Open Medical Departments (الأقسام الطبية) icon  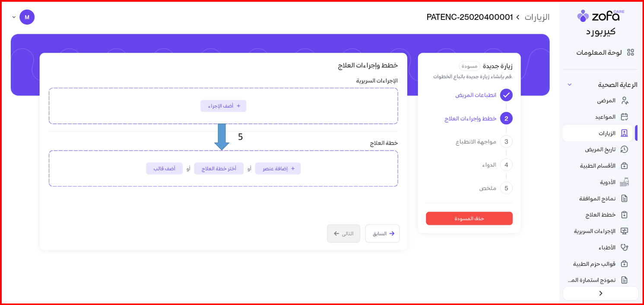pos(624,166)
